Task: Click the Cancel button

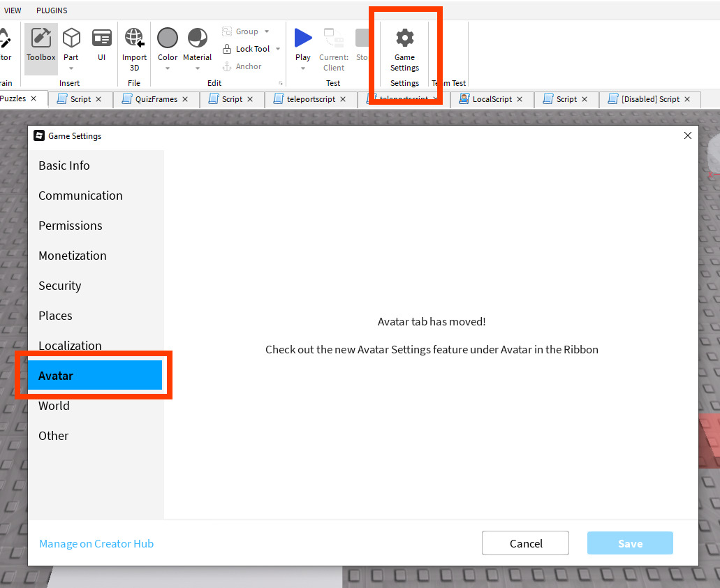Action: click(525, 543)
